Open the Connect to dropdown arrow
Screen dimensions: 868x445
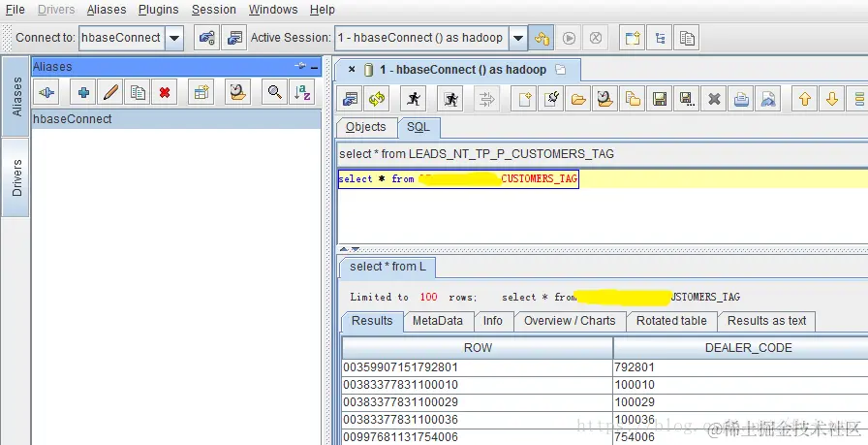pyautogui.click(x=173, y=38)
